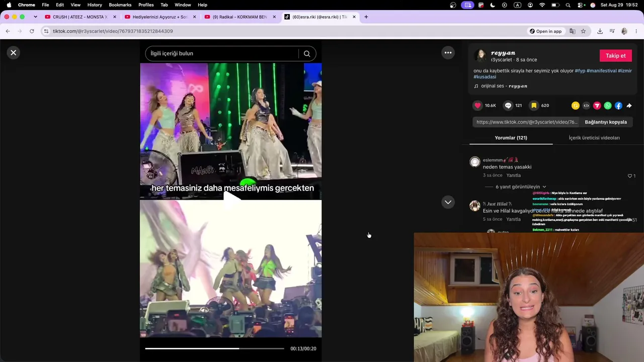
Task: Expand 6 yanıt görüntüleyin replies
Action: (x=520, y=187)
